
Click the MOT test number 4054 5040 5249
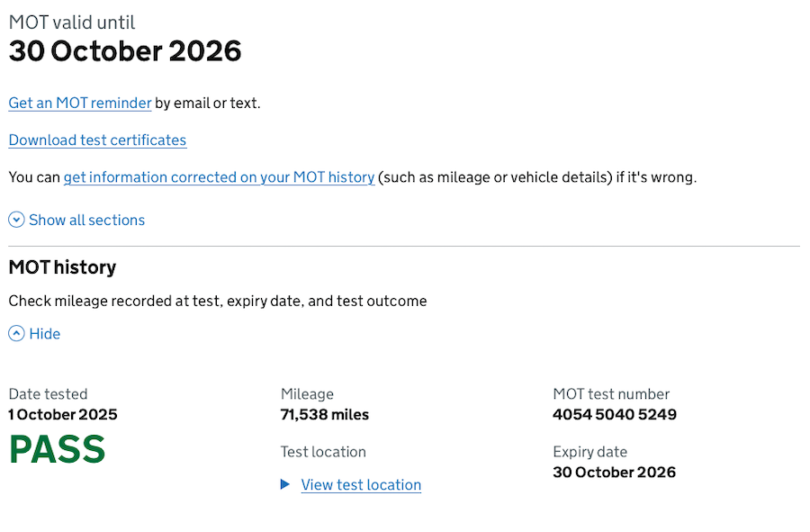pos(615,415)
